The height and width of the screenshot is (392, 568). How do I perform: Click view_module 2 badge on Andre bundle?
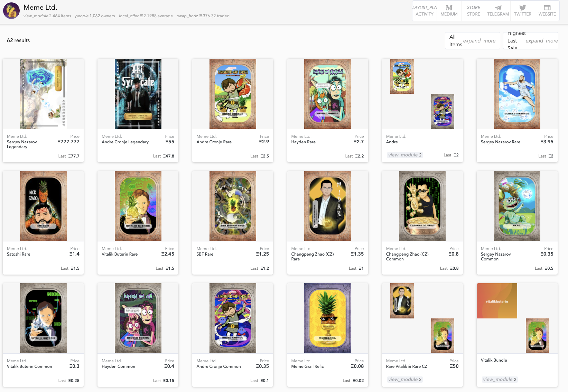[404, 155]
